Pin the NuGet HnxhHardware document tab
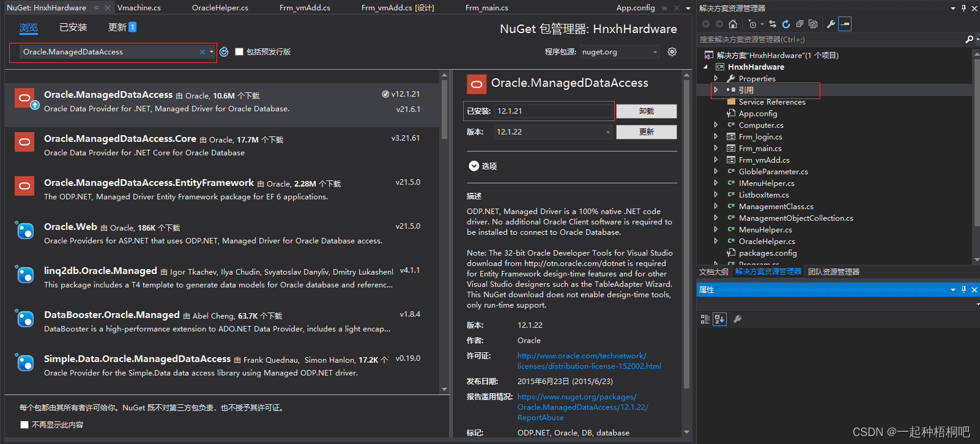 coord(96,8)
